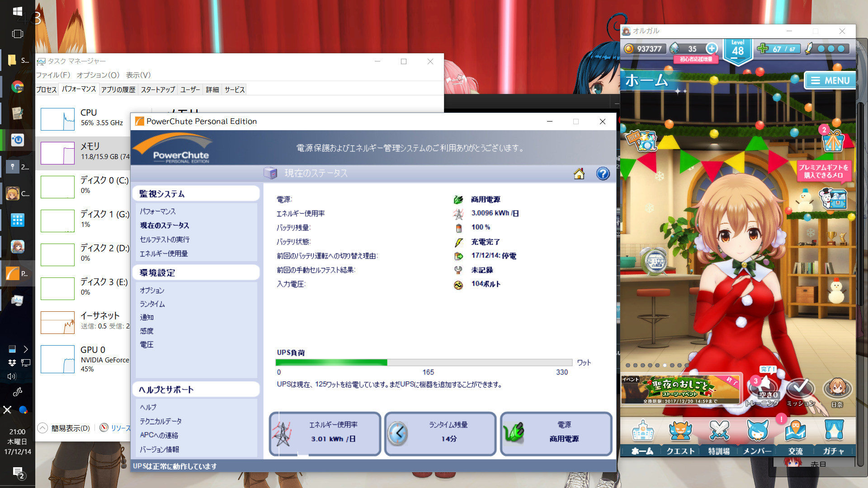868x488 pixels.
Task: Click the power source plug icon
Action: click(514, 433)
